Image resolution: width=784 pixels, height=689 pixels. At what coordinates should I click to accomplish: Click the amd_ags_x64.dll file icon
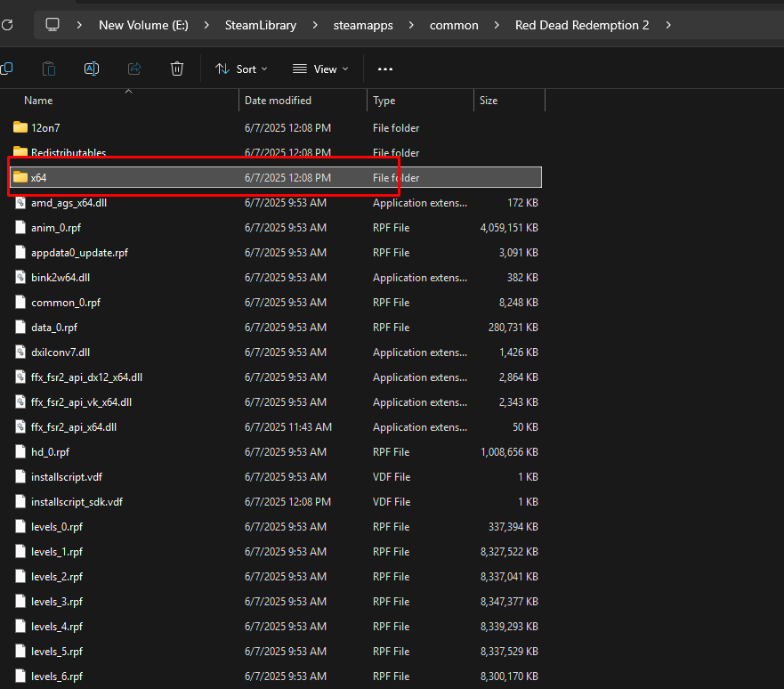(x=20, y=202)
